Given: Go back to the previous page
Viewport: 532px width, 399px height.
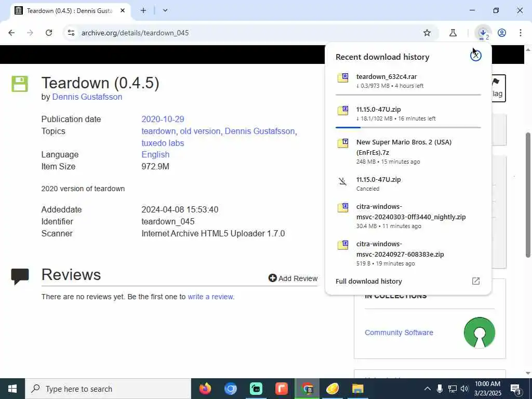Looking at the screenshot, I should [11, 33].
